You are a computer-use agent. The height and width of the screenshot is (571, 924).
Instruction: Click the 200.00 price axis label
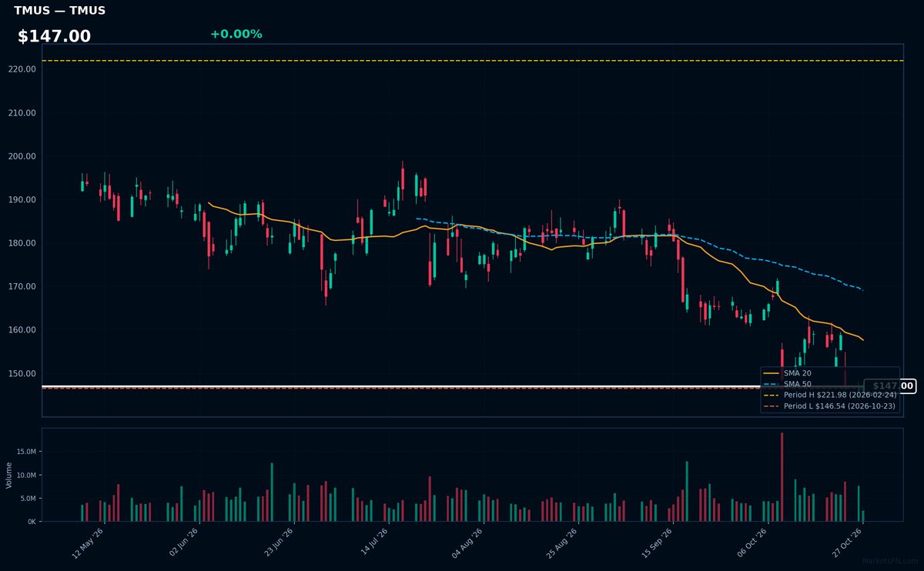(x=23, y=156)
